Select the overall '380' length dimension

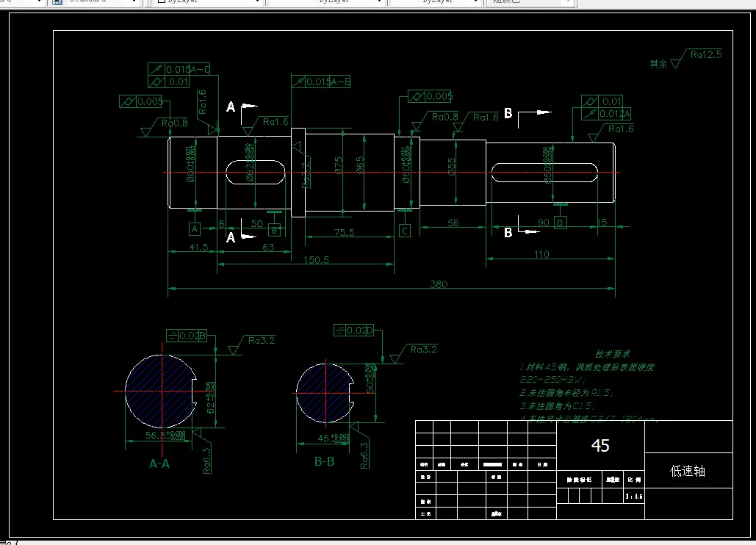tap(439, 284)
